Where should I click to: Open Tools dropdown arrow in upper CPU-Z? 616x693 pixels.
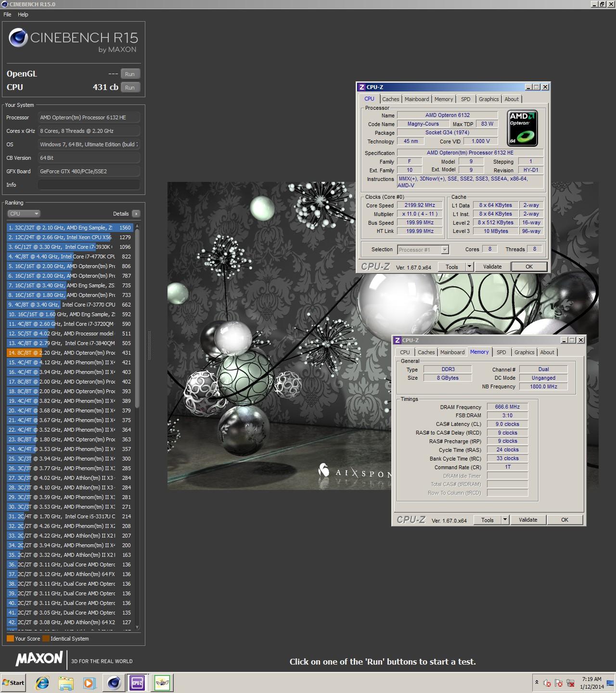[469, 267]
